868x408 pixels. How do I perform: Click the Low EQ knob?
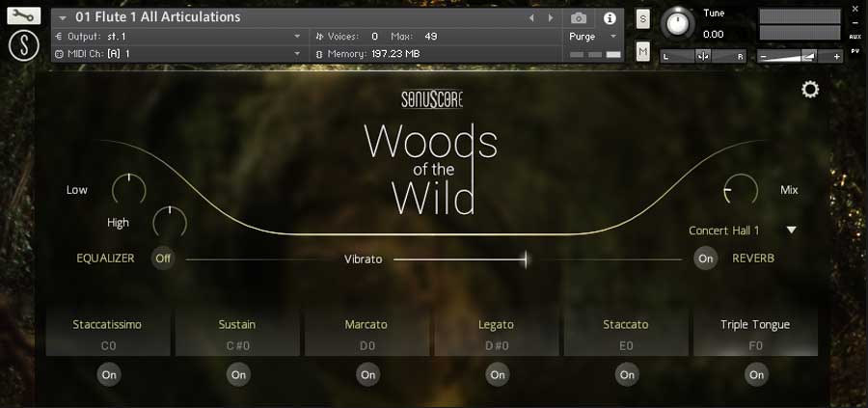point(129,189)
